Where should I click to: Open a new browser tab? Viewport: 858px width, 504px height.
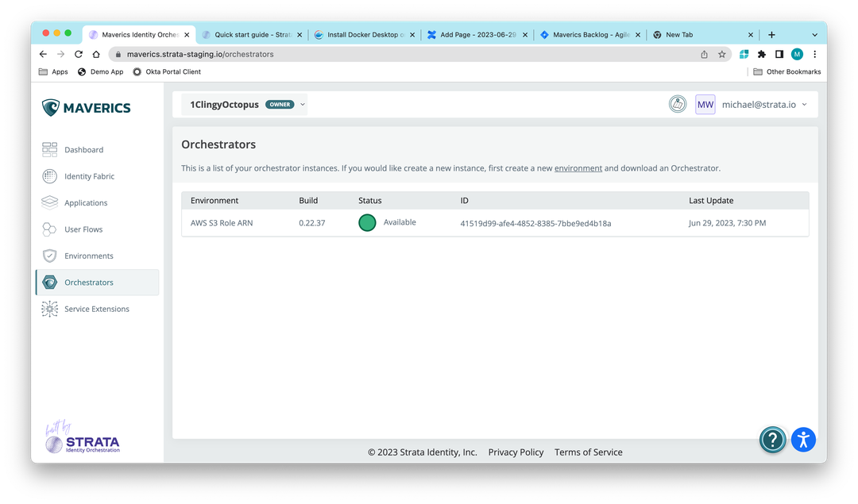pyautogui.click(x=771, y=34)
